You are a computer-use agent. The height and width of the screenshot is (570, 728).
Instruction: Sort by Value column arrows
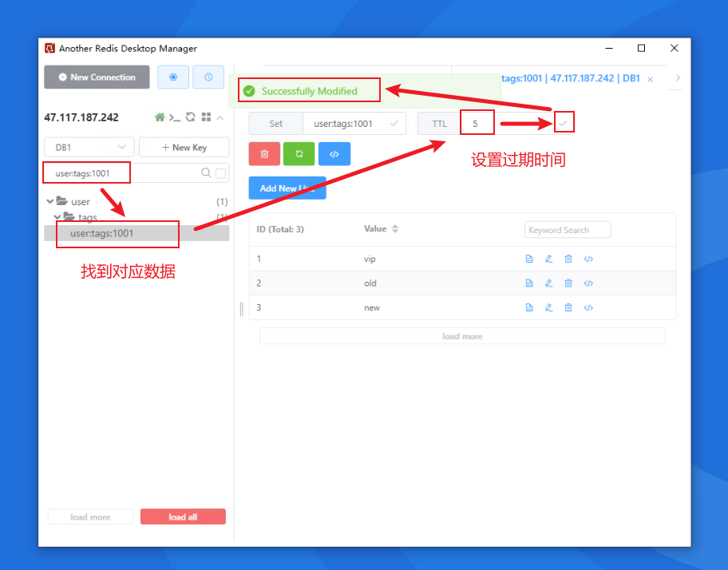(x=395, y=229)
